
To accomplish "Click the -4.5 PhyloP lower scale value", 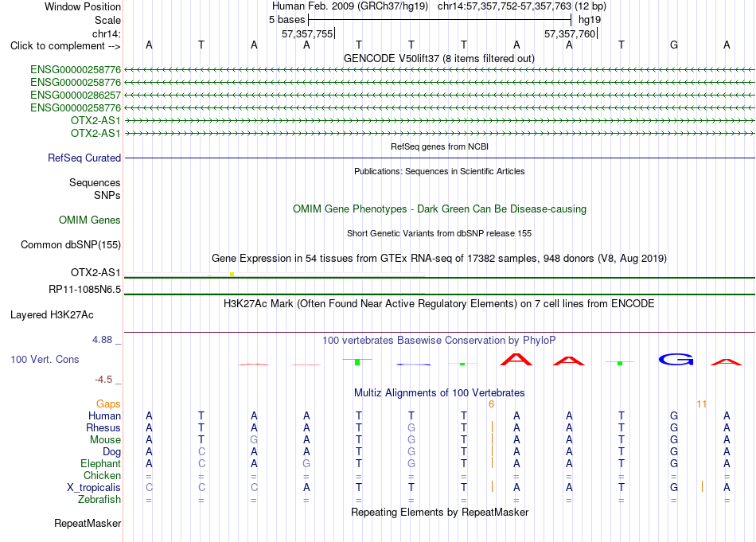I will (103, 380).
